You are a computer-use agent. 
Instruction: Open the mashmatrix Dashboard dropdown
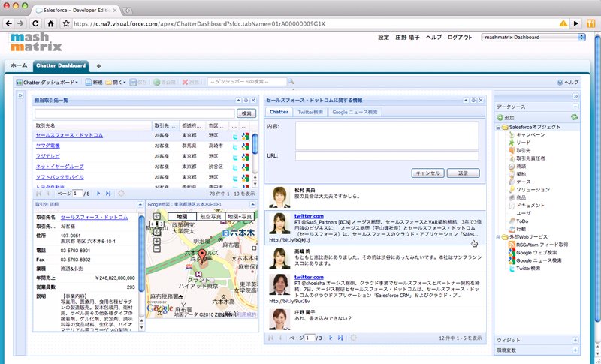(x=533, y=37)
